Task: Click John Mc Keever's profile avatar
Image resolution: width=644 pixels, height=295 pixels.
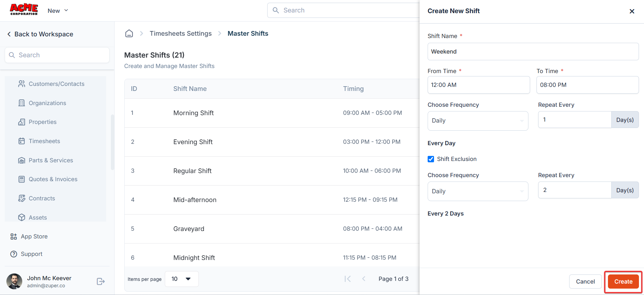Action: (x=14, y=282)
